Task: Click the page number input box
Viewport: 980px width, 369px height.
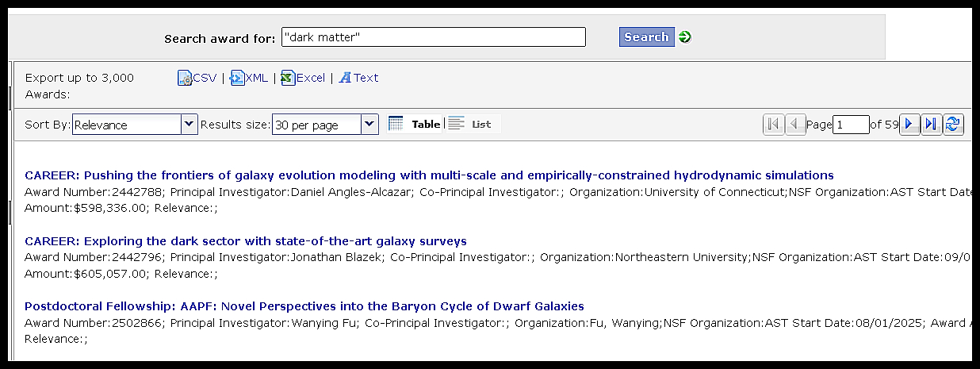Action: point(851,125)
